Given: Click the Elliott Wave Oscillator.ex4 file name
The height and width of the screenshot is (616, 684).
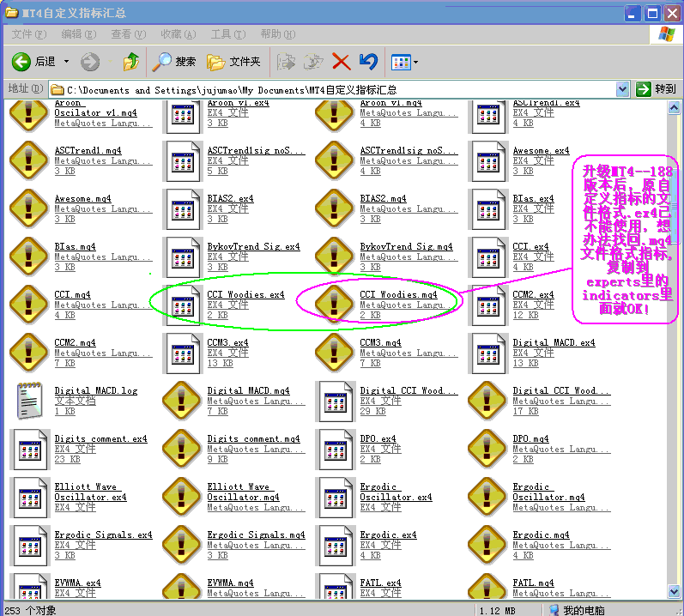Looking at the screenshot, I should (90, 492).
